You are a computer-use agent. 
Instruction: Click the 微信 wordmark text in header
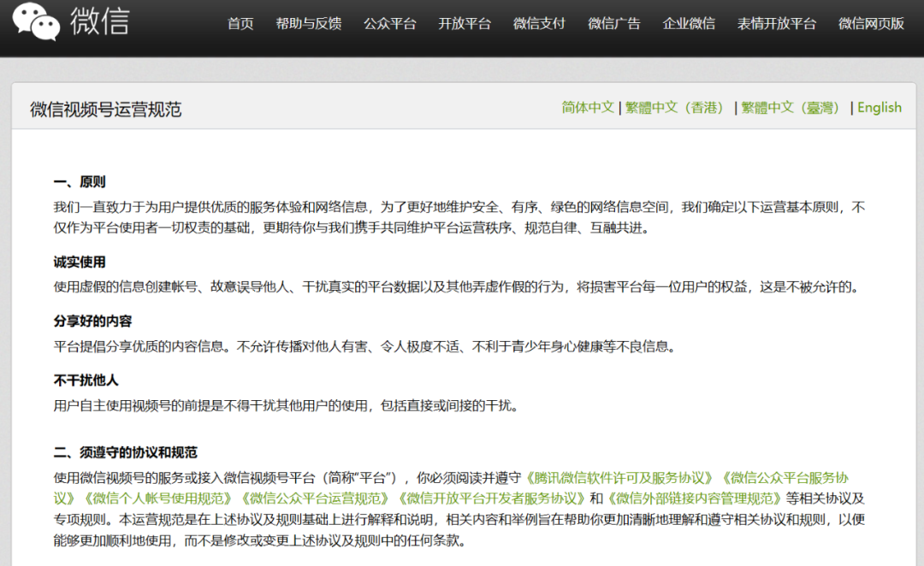(x=99, y=21)
